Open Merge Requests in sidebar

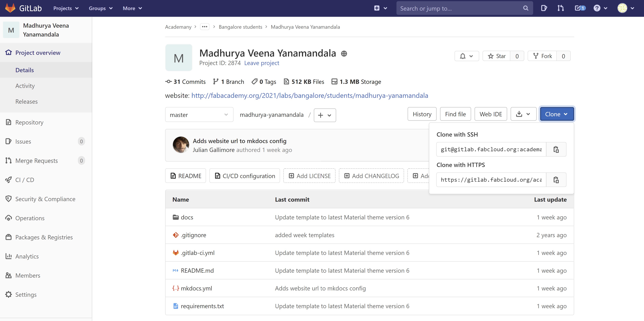(x=46, y=160)
